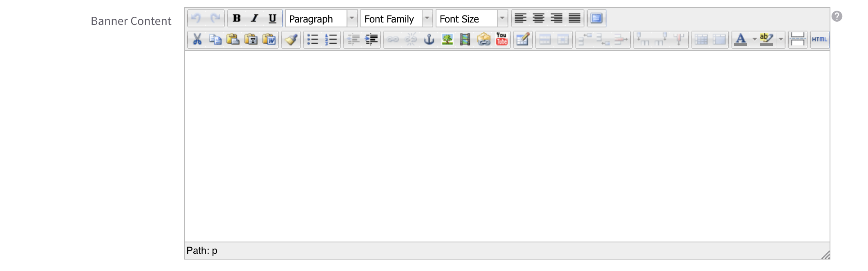The image size is (868, 271).
Task: Center align the text
Action: pyautogui.click(x=539, y=18)
